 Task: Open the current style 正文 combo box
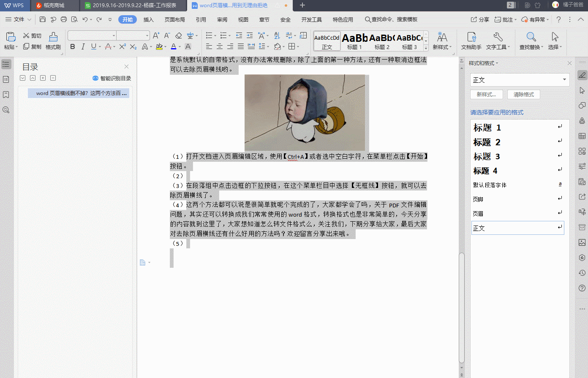520,80
